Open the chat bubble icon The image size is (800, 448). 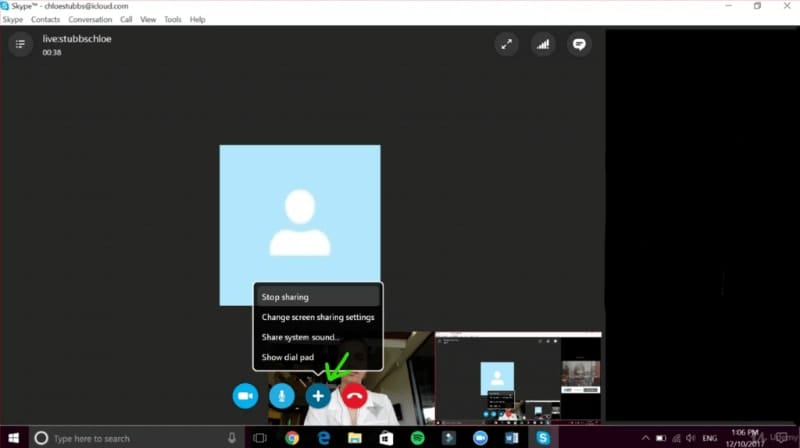pos(578,44)
